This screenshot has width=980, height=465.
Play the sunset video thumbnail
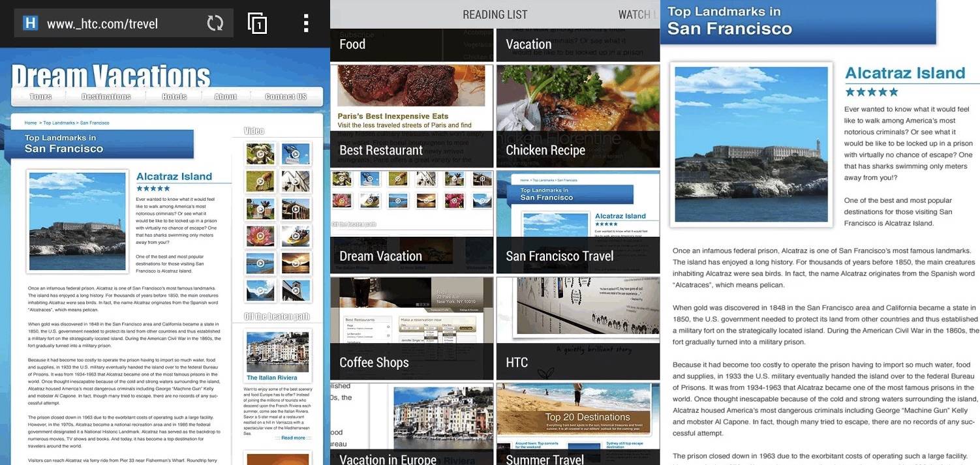[x=296, y=263]
